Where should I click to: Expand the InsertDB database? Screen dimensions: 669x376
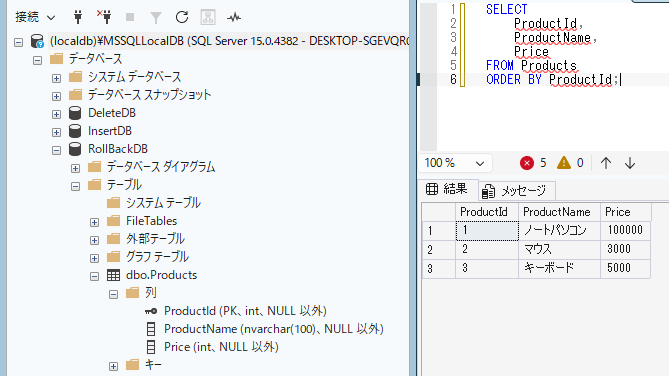(56, 132)
